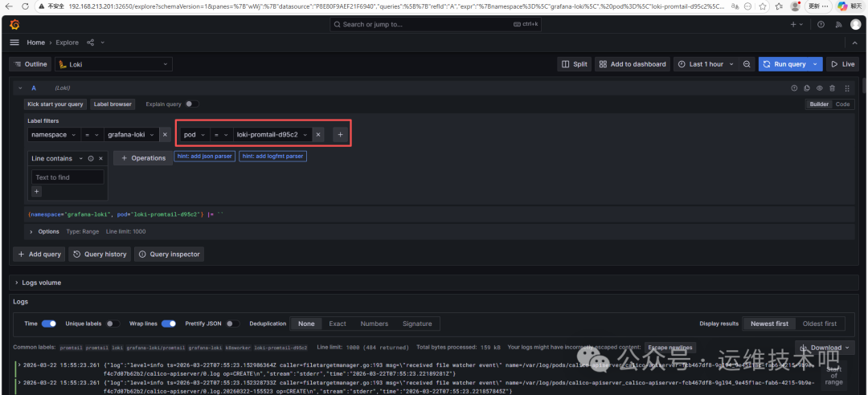Click the zoom out time range icon
868x395 pixels.
coord(747,64)
